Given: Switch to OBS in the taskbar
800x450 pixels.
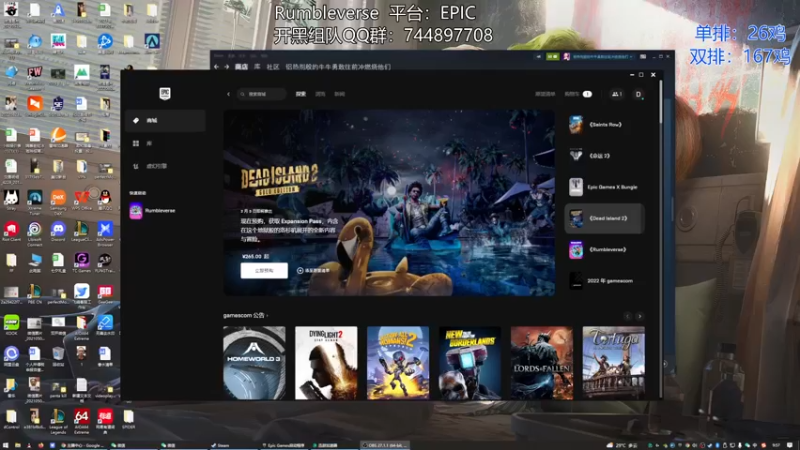Looking at the screenshot, I should pos(385,445).
